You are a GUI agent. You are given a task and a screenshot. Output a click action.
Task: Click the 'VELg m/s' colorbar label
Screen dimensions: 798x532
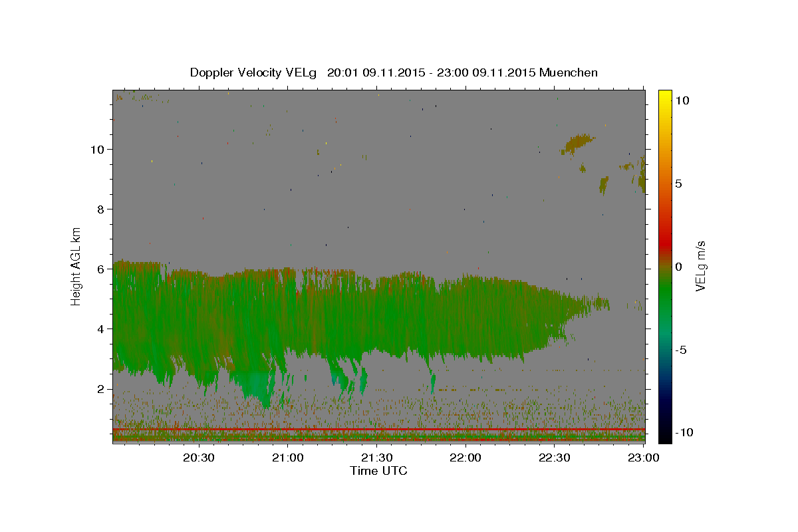700,267
